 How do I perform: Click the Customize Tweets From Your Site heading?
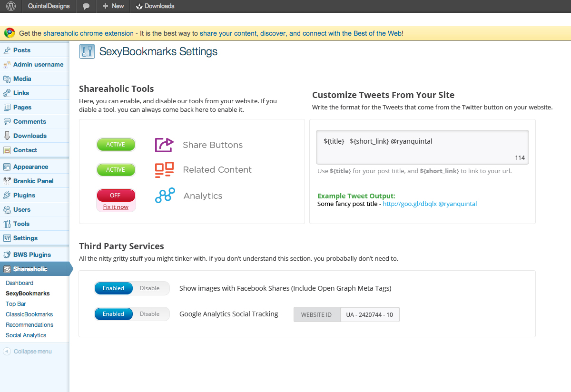click(384, 95)
